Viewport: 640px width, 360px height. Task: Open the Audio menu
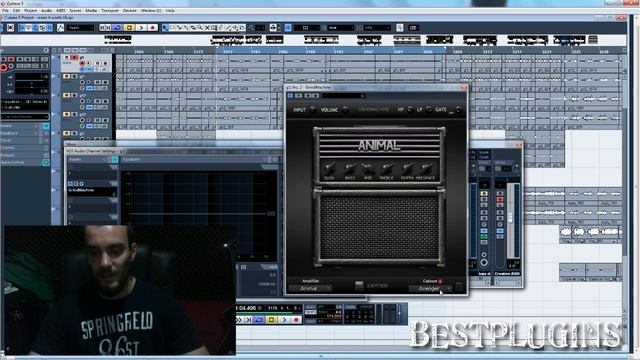[x=47, y=10]
